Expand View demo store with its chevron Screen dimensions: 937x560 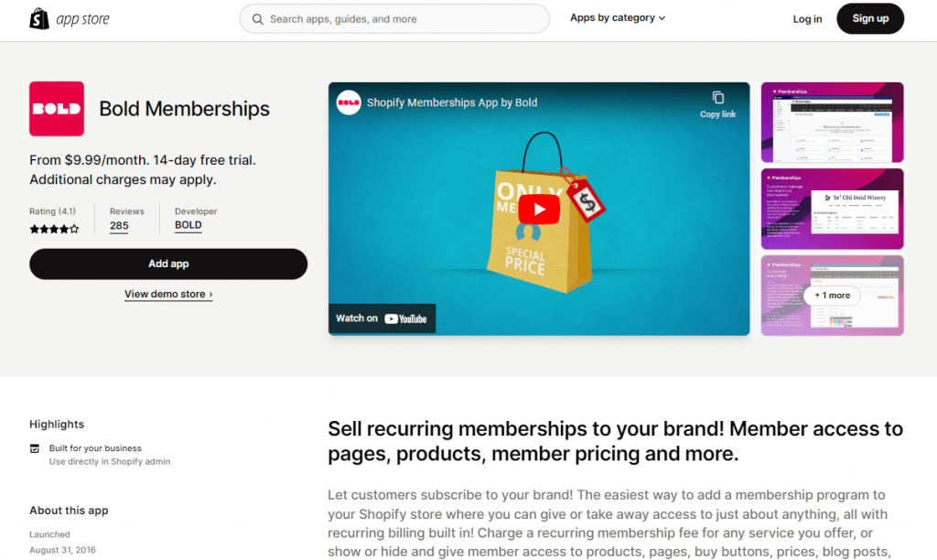click(168, 295)
